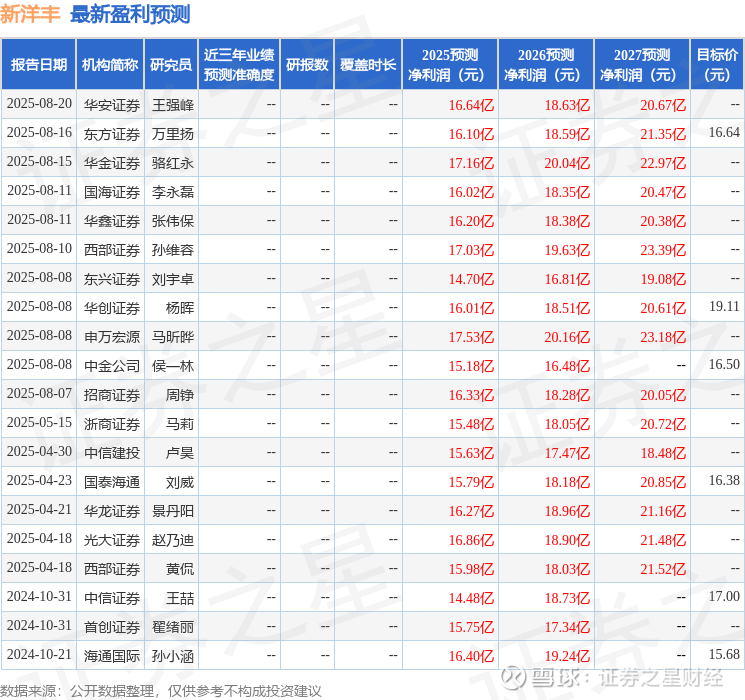Click the date 2025-08-20
Image resolution: width=745 pixels, height=700 pixels.
39,104
